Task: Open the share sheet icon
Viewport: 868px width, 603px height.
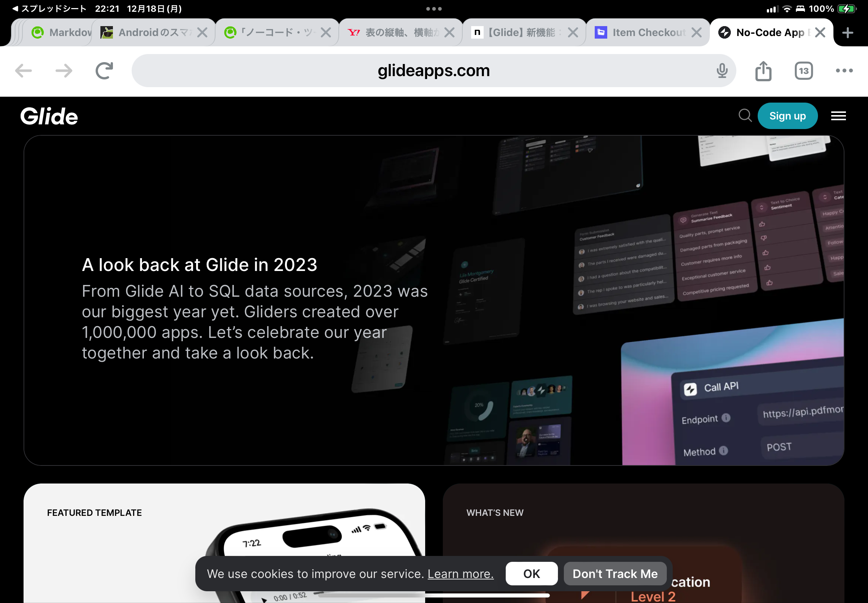Action: [763, 71]
